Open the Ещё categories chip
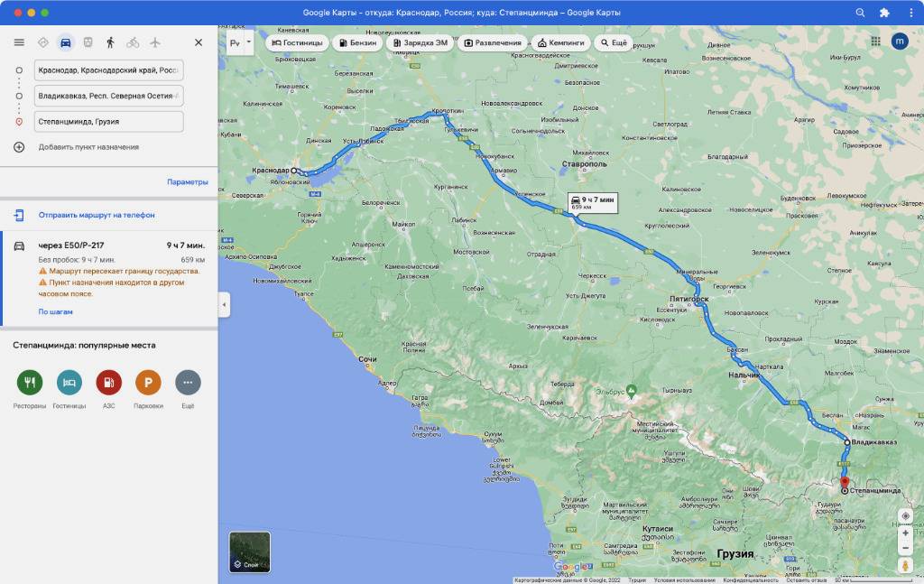Screen dimensions: 924x584 (x=613, y=43)
